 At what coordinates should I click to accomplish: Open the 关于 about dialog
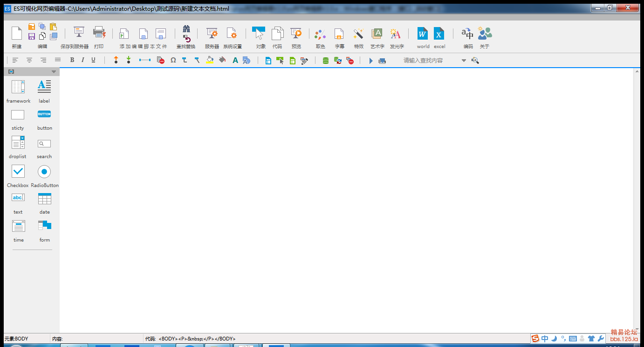point(485,33)
